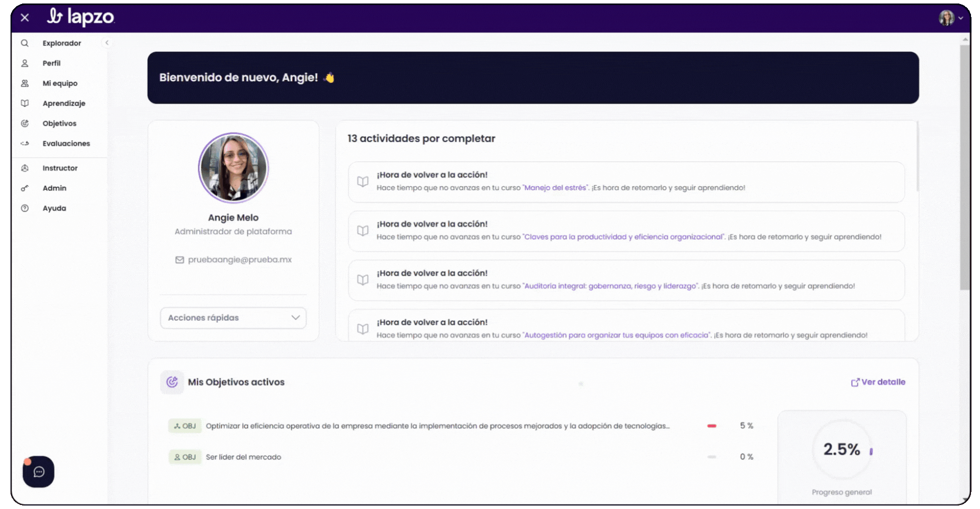Click Administrador de plataforma role text

(x=233, y=232)
